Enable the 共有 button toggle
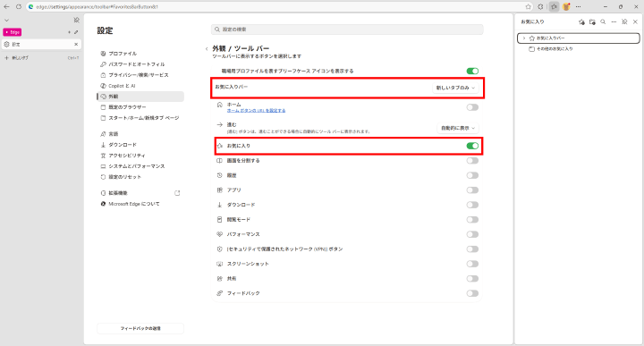 (x=472, y=279)
